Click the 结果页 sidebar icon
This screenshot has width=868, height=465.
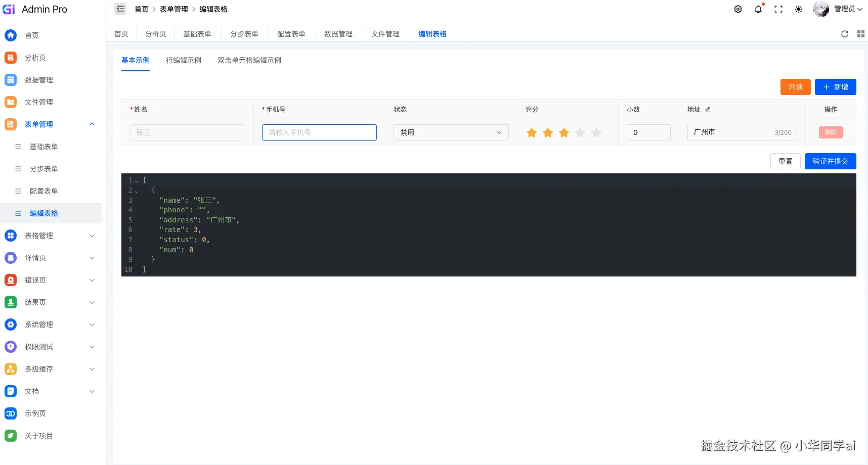click(x=11, y=302)
